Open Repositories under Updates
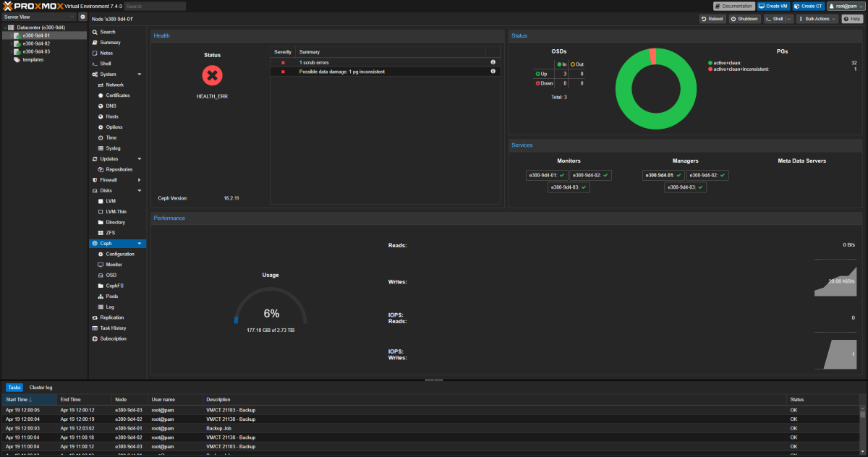The image size is (868, 457). coord(117,169)
